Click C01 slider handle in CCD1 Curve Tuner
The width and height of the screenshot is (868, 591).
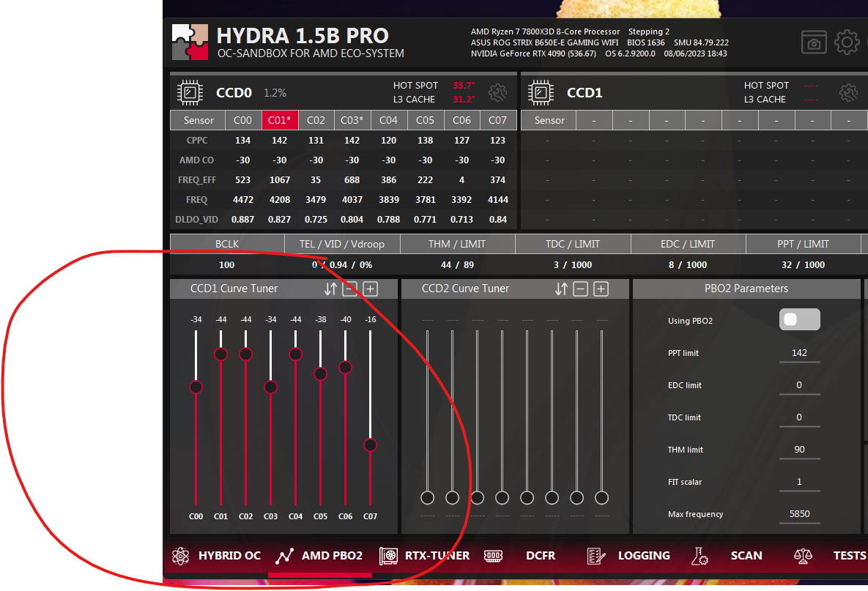click(x=221, y=354)
